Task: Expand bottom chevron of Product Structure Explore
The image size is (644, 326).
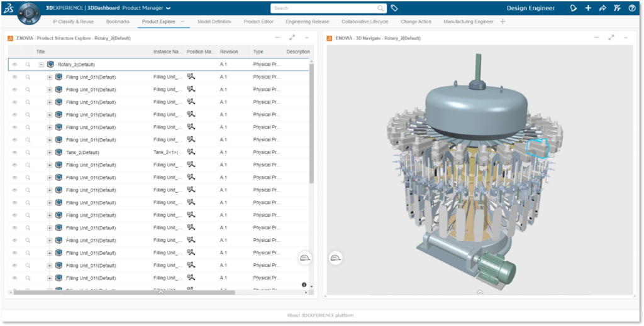Action: point(161,292)
